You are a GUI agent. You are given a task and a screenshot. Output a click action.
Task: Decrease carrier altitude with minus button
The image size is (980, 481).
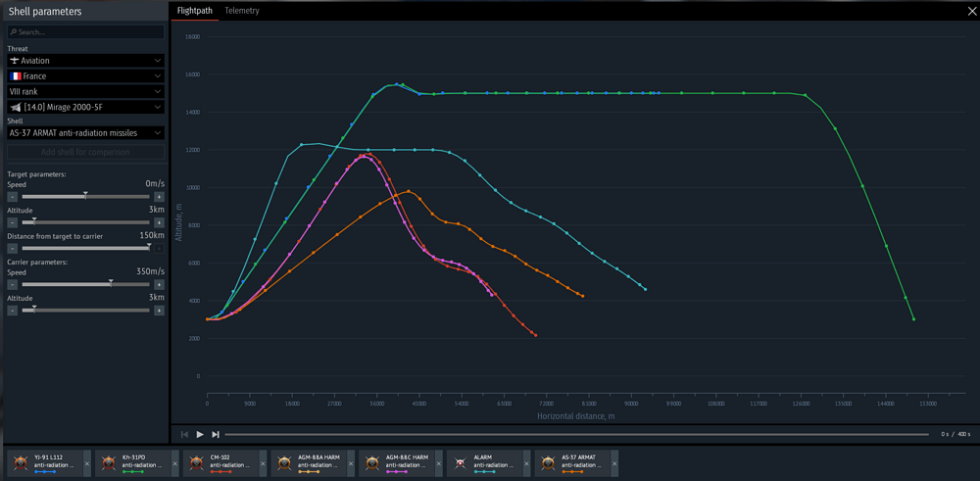click(x=13, y=311)
